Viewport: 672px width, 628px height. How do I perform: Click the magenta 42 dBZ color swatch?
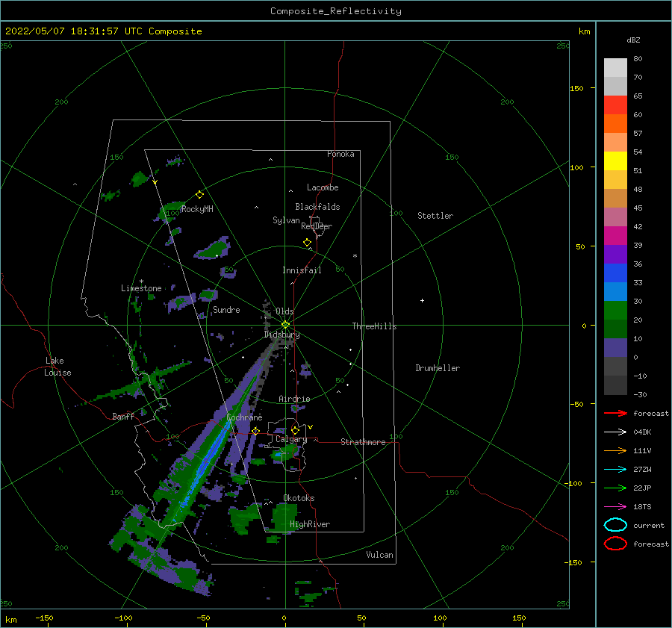click(615, 235)
